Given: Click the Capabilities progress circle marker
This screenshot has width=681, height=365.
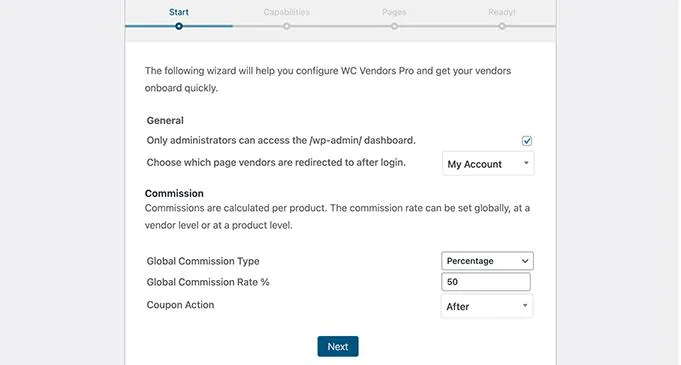Looking at the screenshot, I should coord(286,26).
